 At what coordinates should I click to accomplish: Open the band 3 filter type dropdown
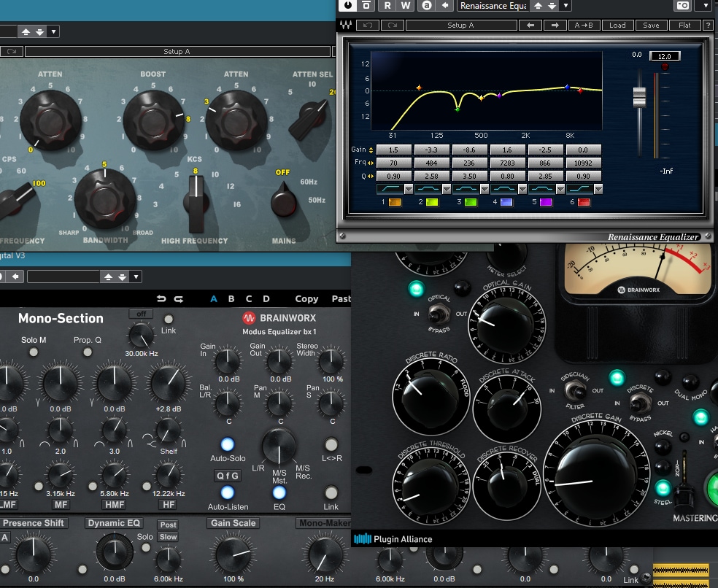pos(485,189)
